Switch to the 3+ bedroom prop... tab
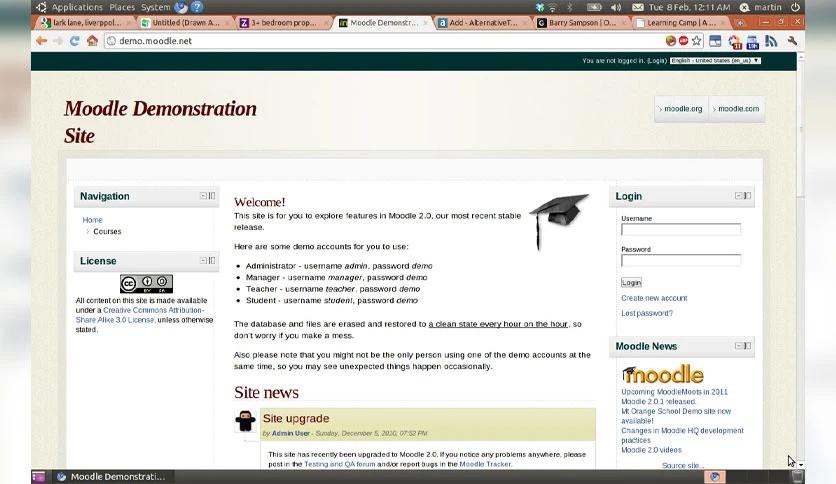Image resolution: width=836 pixels, height=484 pixels. coord(283,23)
